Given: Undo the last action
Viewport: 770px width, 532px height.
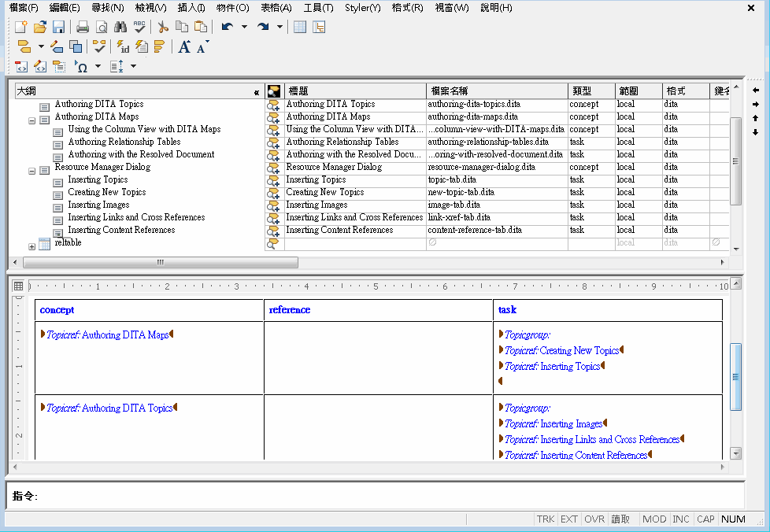Looking at the screenshot, I should pyautogui.click(x=227, y=27).
